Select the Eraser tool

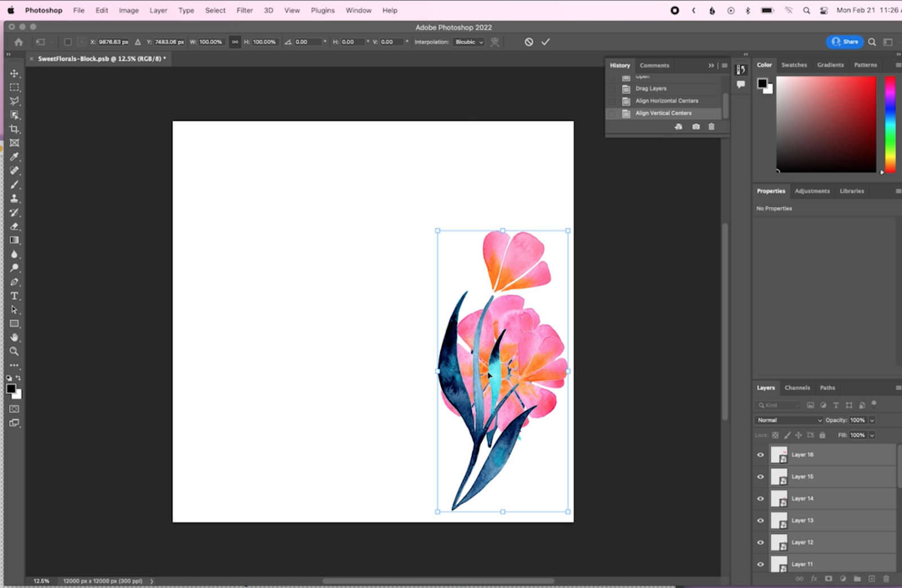pos(15,227)
